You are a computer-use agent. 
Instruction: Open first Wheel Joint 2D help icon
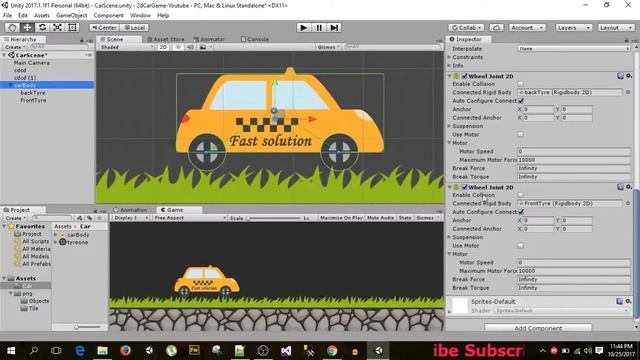(620, 76)
